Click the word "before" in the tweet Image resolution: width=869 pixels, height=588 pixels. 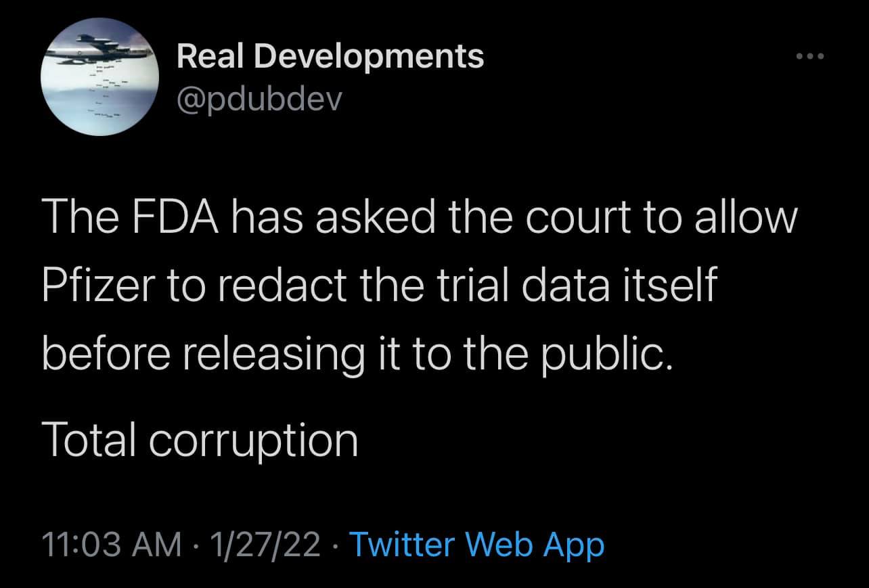[106, 355]
